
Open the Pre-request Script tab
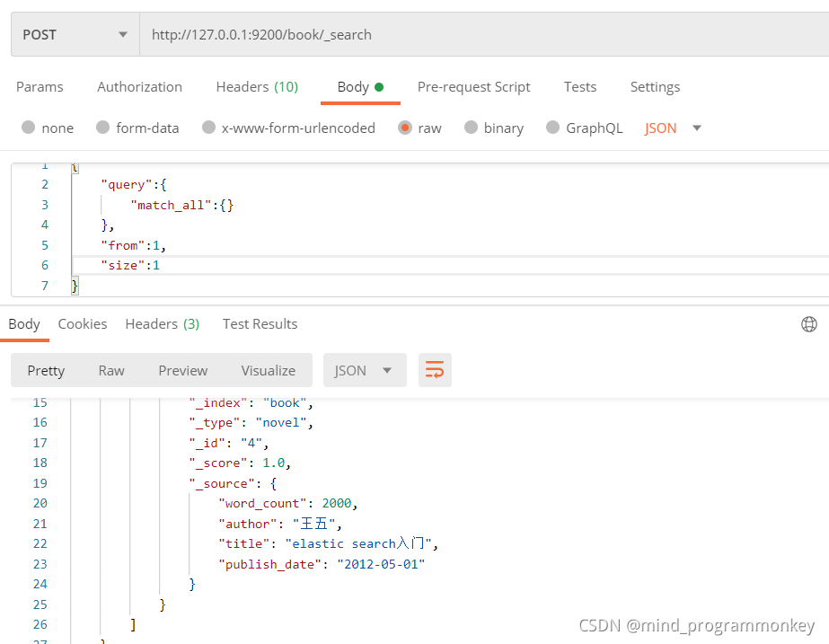(x=473, y=87)
